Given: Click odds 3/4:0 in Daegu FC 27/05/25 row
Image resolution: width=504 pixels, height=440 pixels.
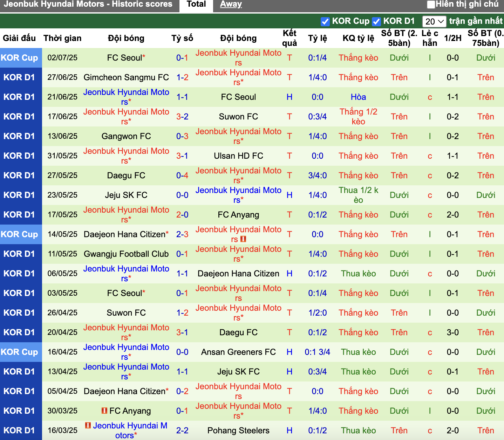Looking at the screenshot, I should click(318, 176).
